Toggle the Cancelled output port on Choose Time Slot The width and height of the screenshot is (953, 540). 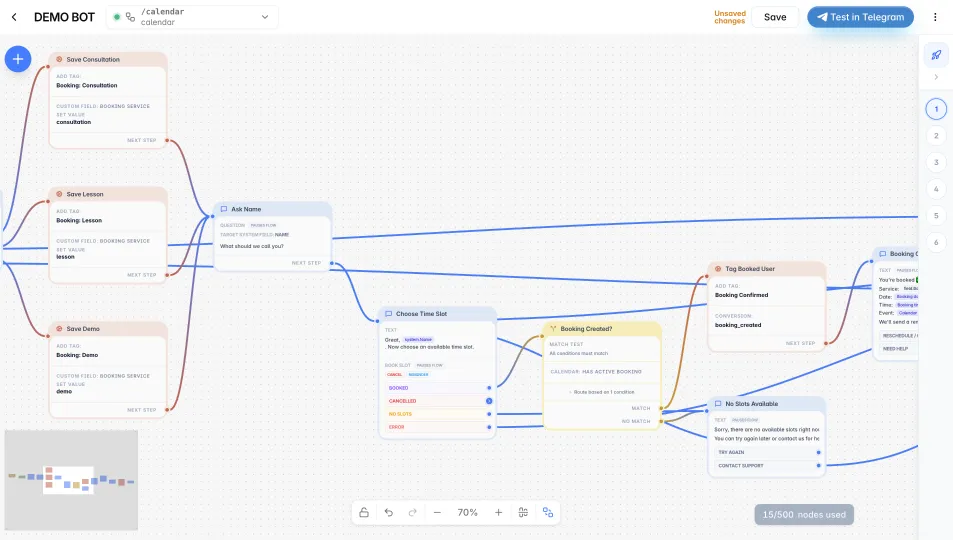(489, 401)
